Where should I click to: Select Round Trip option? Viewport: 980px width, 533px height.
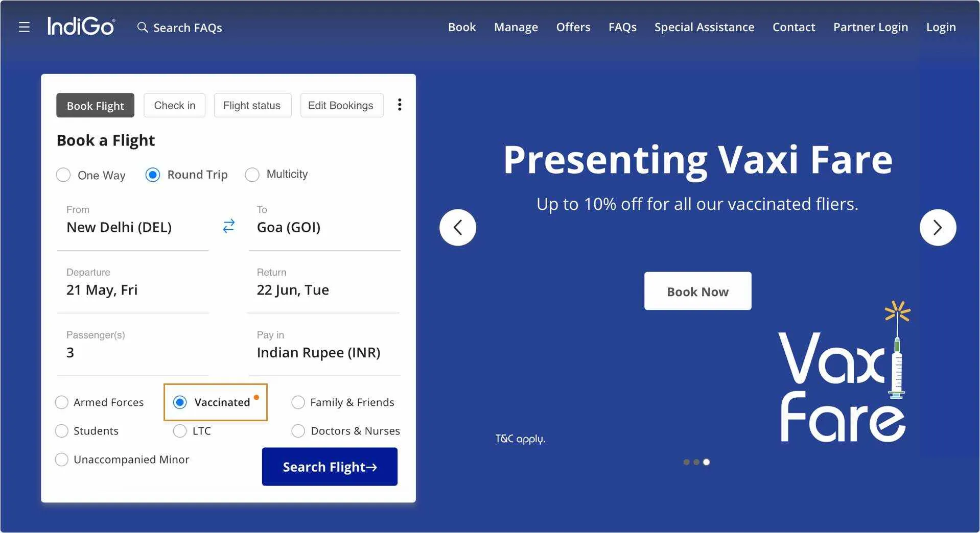tap(186, 175)
